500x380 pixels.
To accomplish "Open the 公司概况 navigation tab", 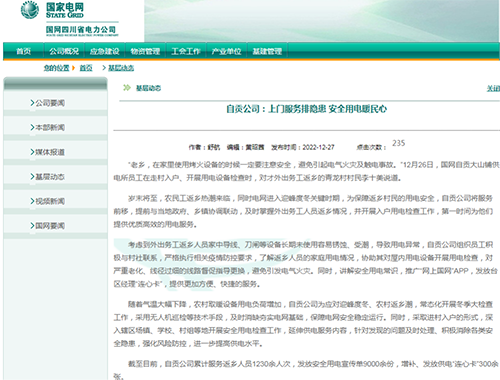I will 64,51.
